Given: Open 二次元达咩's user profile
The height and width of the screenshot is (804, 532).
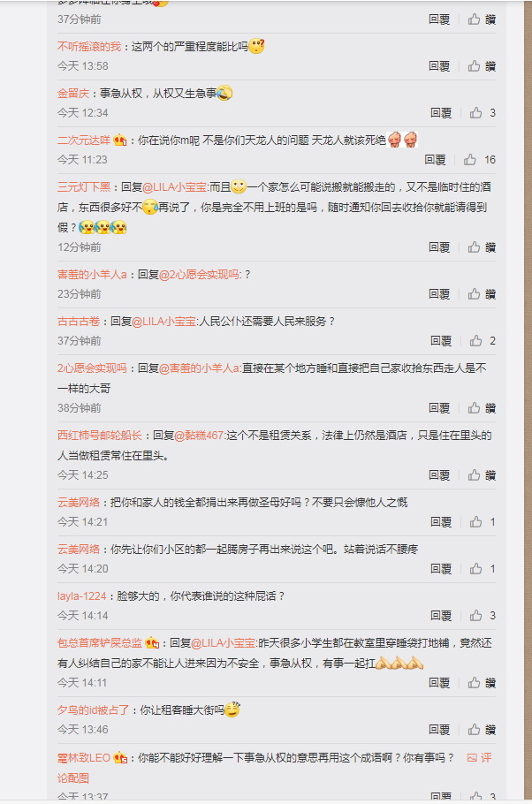Looking at the screenshot, I should point(84,140).
